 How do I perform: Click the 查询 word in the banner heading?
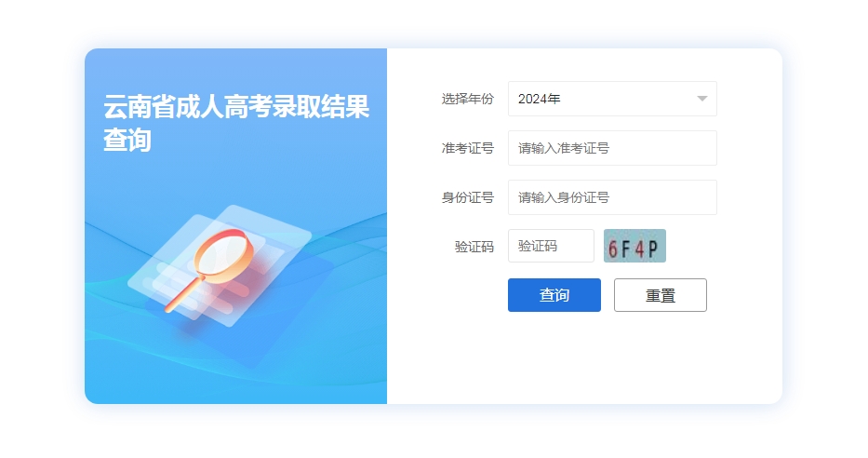click(127, 140)
